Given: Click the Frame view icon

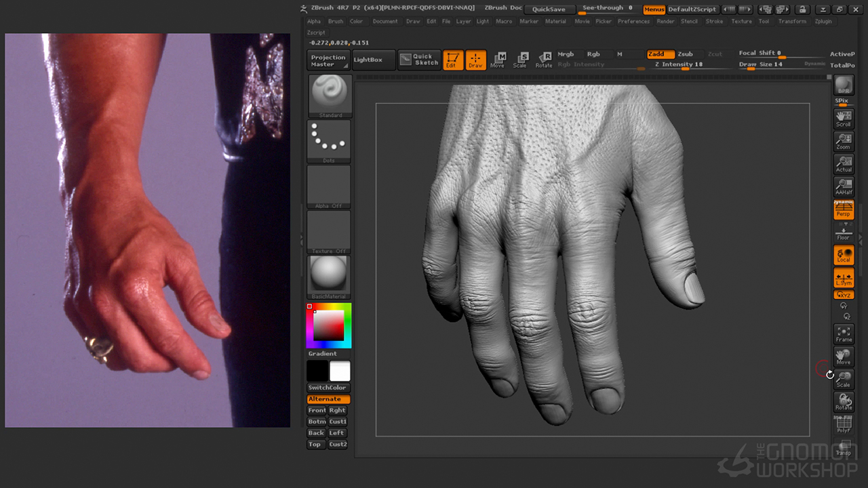Looking at the screenshot, I should [x=844, y=333].
